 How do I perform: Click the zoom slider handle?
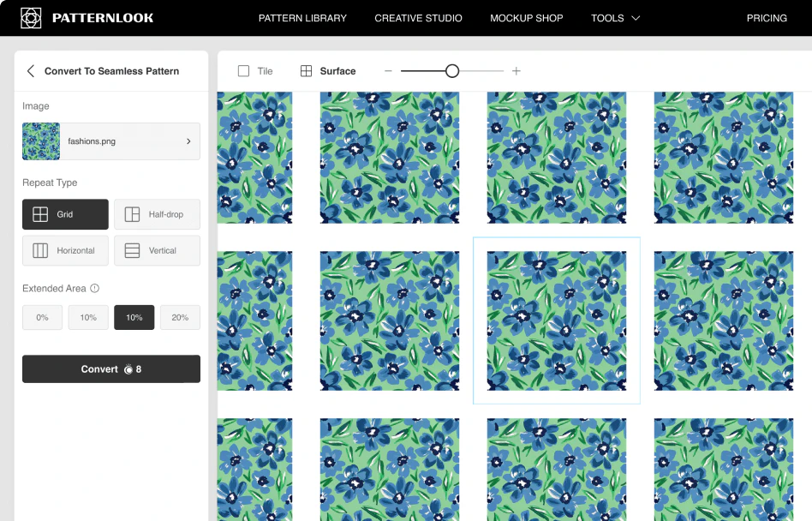point(452,71)
